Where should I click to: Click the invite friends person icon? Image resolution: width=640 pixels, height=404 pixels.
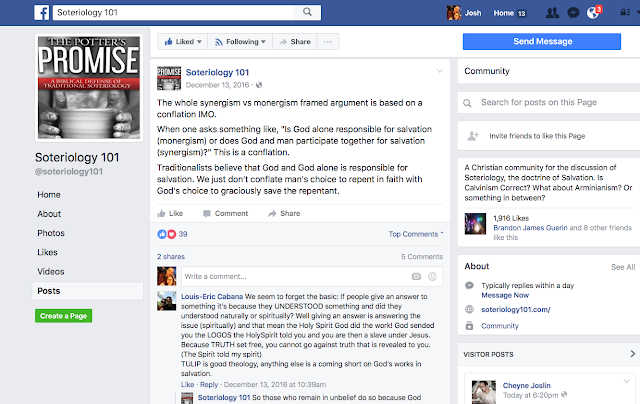click(473, 136)
